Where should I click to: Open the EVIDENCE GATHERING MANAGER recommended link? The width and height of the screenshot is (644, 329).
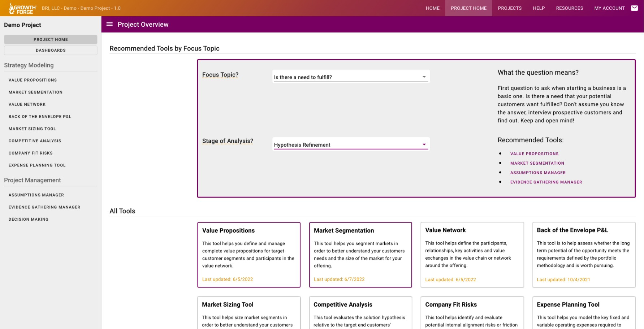[546, 182]
